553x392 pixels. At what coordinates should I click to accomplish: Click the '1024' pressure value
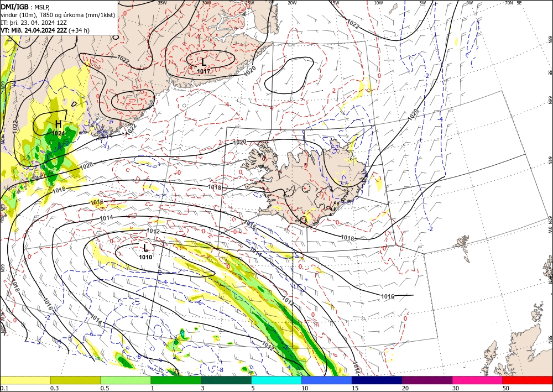pos(58,133)
